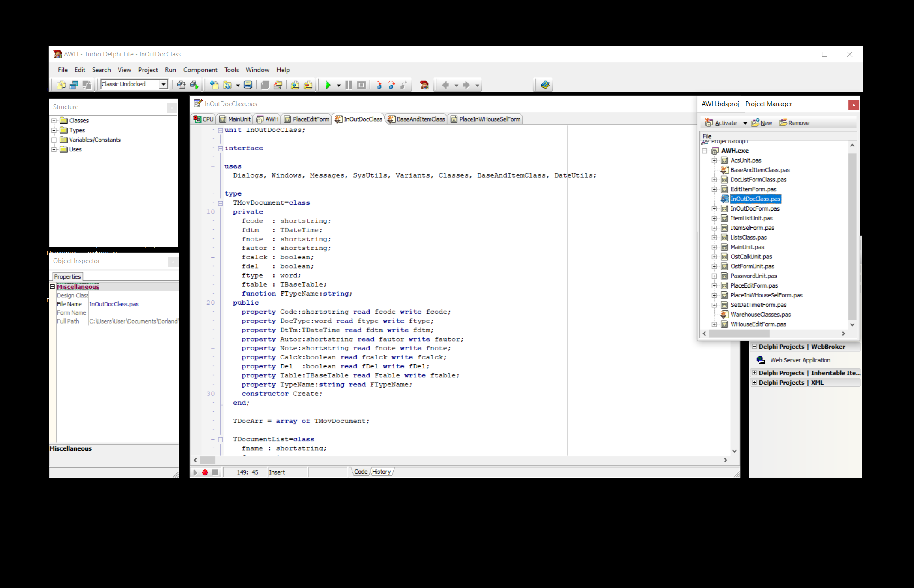Click the Open Project toolbar icon
The height and width of the screenshot is (588, 914).
[278, 85]
